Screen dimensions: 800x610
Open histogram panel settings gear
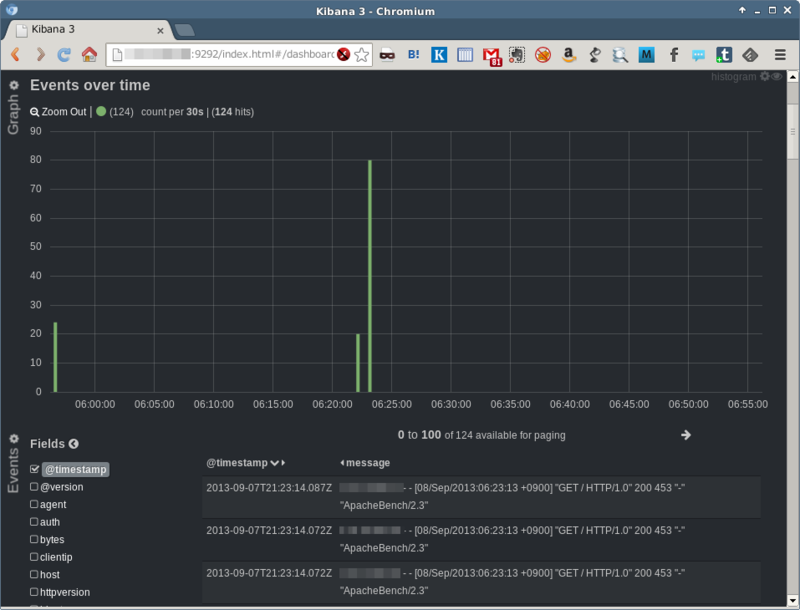[764, 76]
